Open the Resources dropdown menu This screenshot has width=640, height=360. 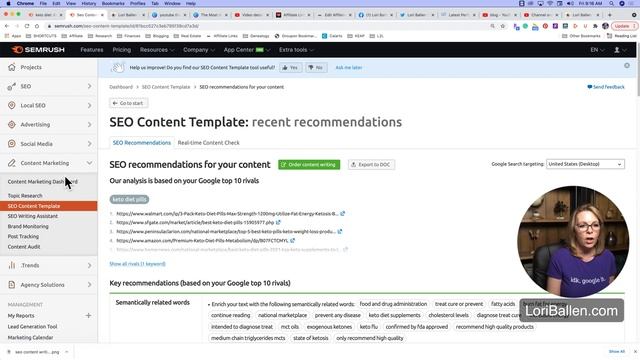click(x=157, y=50)
